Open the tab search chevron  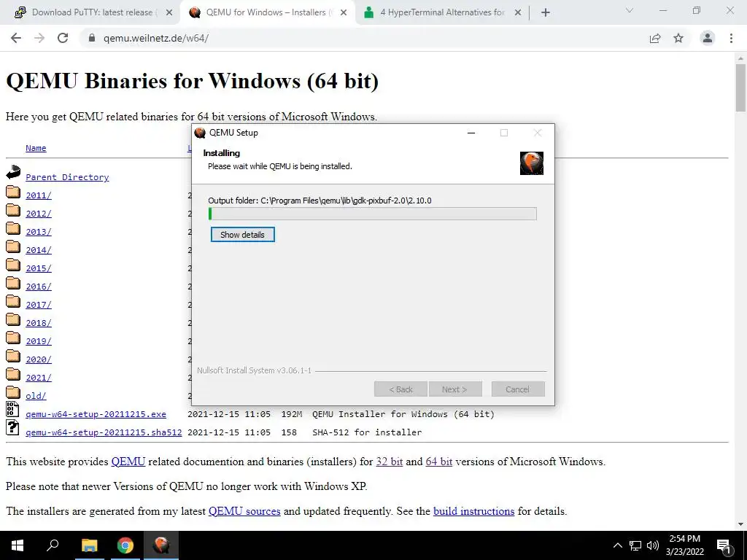pos(630,10)
